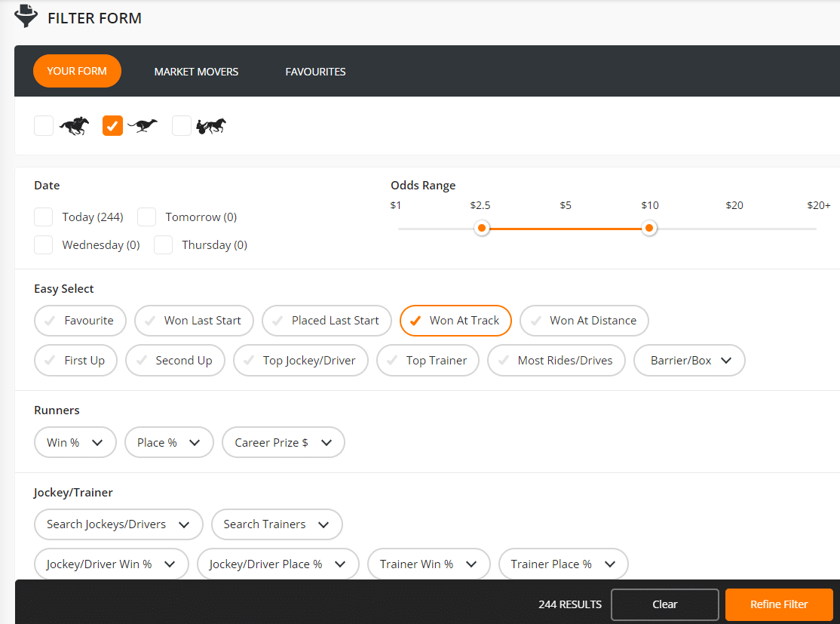Click the Clear button
The width and height of the screenshot is (840, 624).
(664, 604)
